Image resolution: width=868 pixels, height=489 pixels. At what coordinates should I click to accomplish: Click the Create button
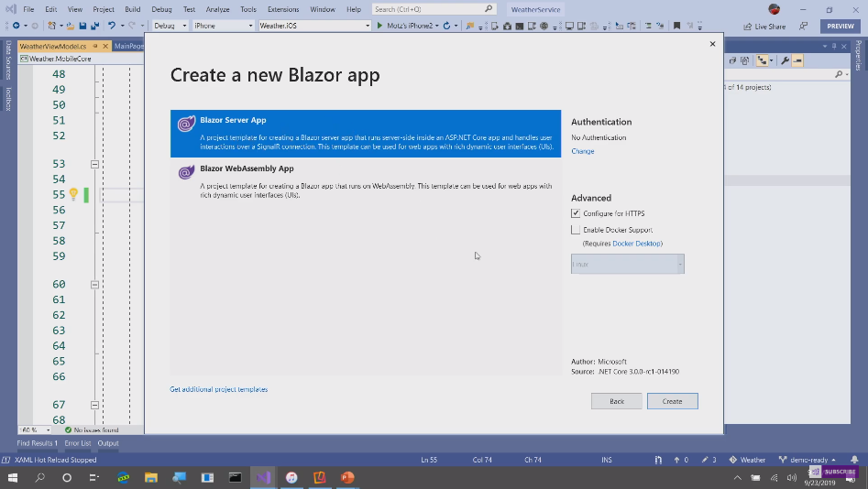pyautogui.click(x=672, y=401)
